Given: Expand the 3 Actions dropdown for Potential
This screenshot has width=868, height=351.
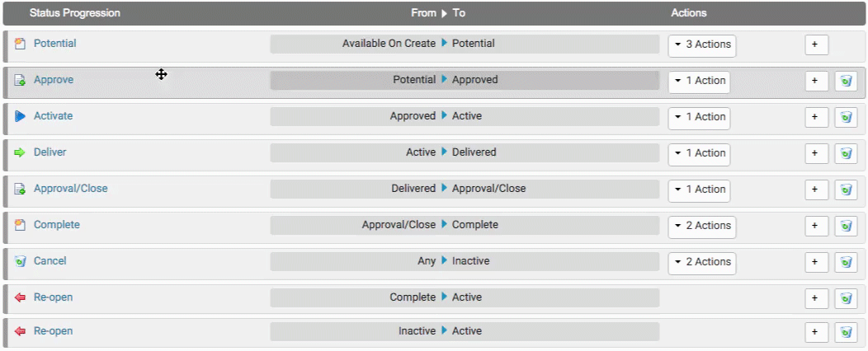Looking at the screenshot, I should tap(701, 44).
